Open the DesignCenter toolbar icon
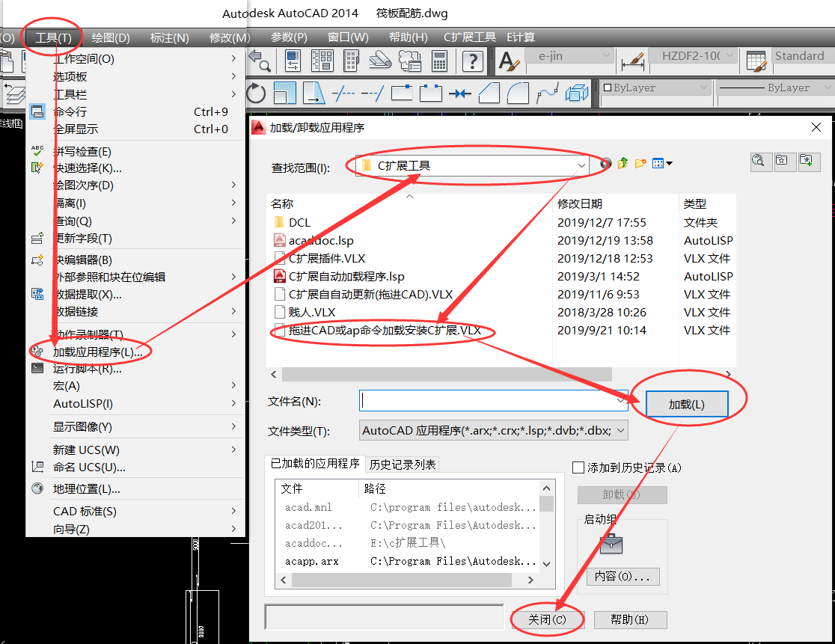Screen dimensions: 835x644 [322, 61]
